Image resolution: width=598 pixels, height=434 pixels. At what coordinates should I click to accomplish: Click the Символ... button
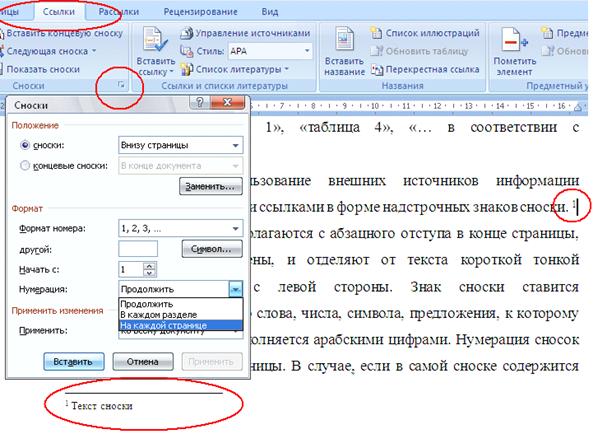point(212,249)
